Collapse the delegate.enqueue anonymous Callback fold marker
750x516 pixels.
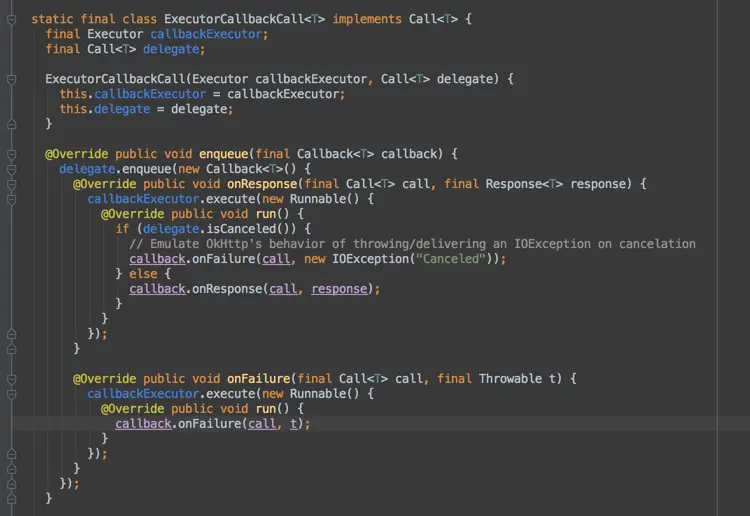click(x=11, y=169)
